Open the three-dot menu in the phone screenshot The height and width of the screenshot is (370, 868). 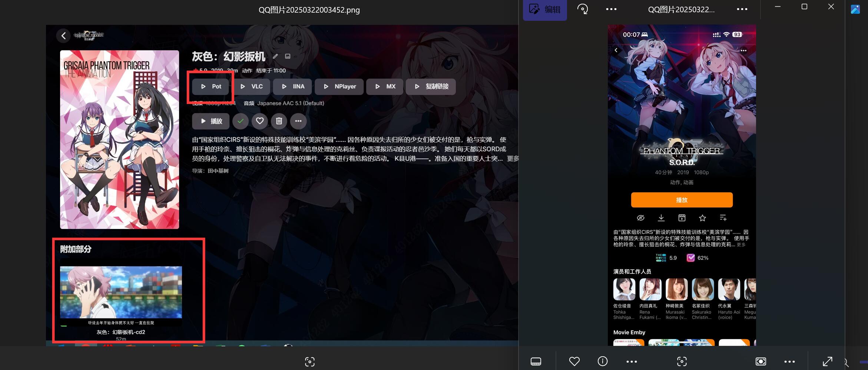pyautogui.click(x=743, y=50)
